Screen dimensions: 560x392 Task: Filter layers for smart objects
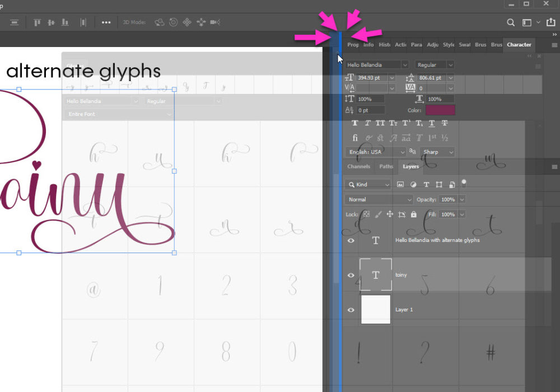[452, 185]
